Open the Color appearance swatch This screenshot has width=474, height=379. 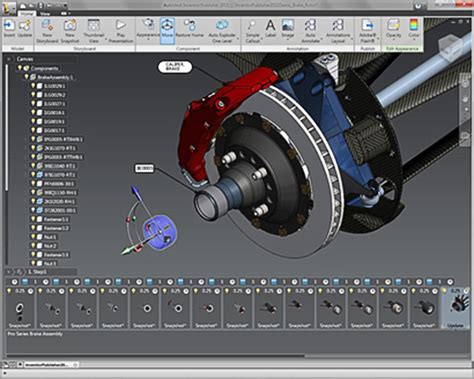coord(414,28)
